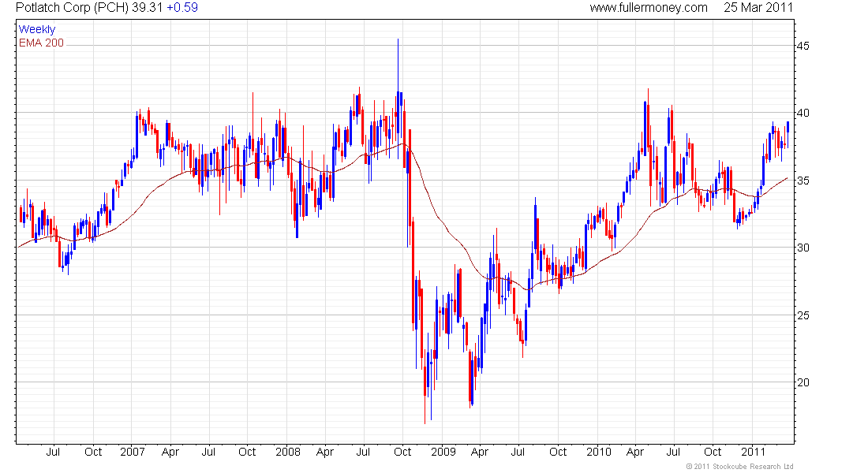The height and width of the screenshot is (473, 868).
Task: Click the Oct label just before 2011
Action: point(713,452)
